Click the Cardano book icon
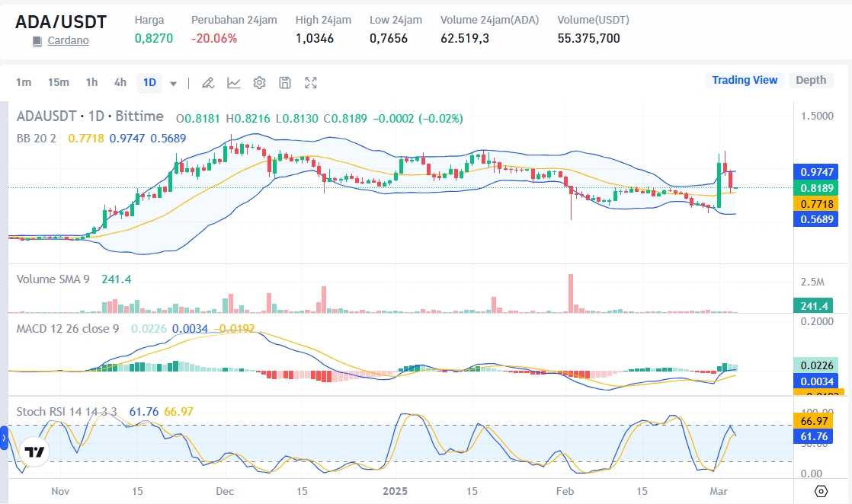This screenshot has width=852, height=504. point(37,41)
